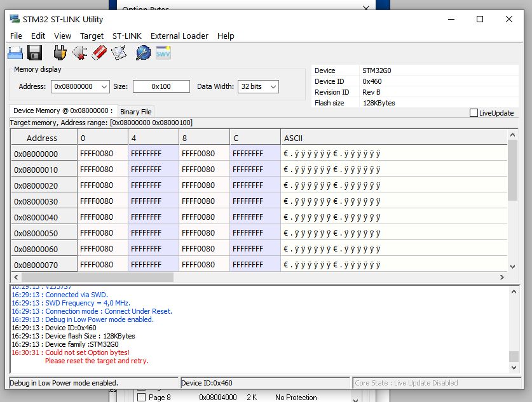Click the column 0 header
Image resolution: width=532 pixels, height=402 pixels.
click(x=102, y=138)
